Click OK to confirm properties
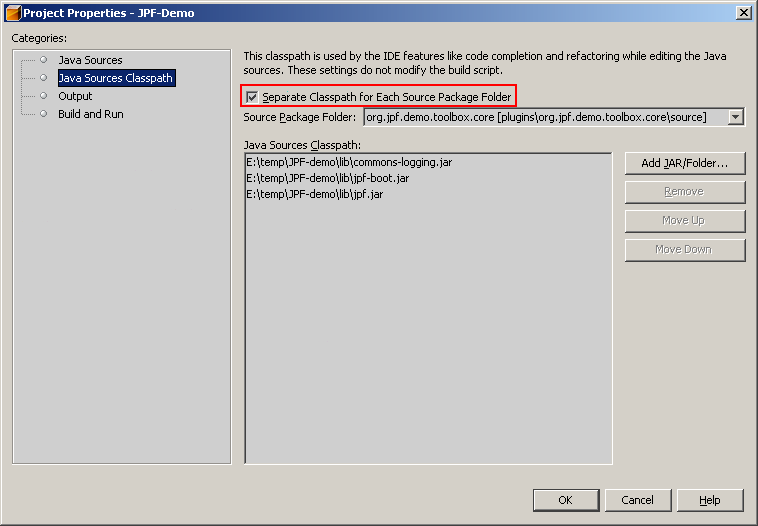Viewport: 758px width, 526px height. (x=565, y=500)
